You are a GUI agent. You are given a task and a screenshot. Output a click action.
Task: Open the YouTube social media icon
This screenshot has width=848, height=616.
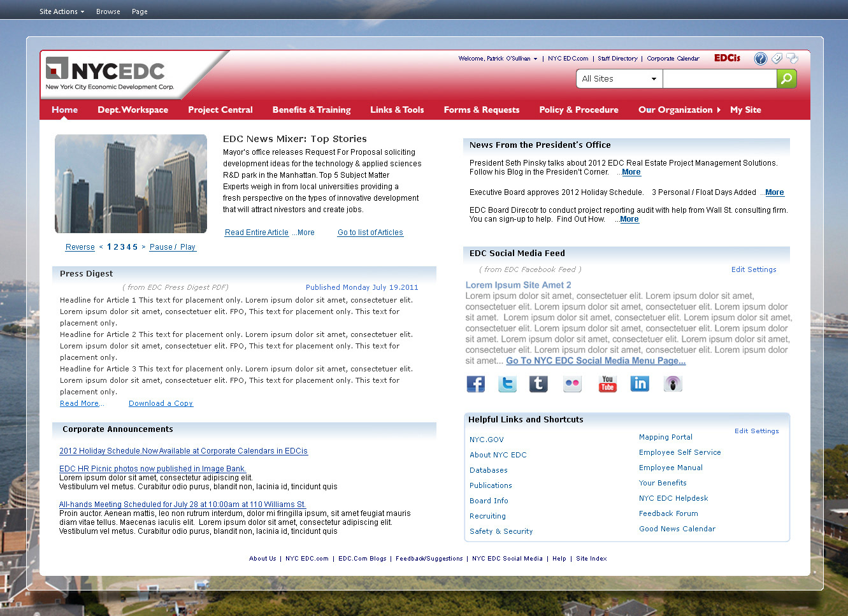click(607, 383)
